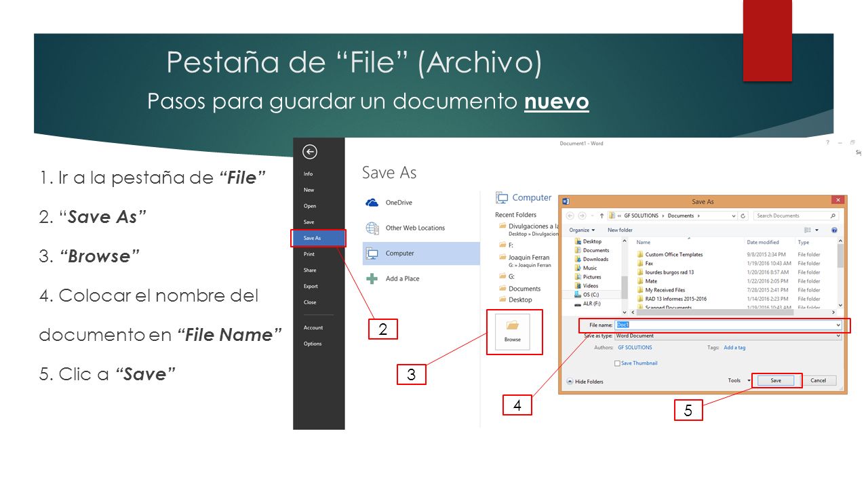Open recent locations dropdown beside forward arrow
The height and width of the screenshot is (488, 868).
pyautogui.click(x=591, y=216)
